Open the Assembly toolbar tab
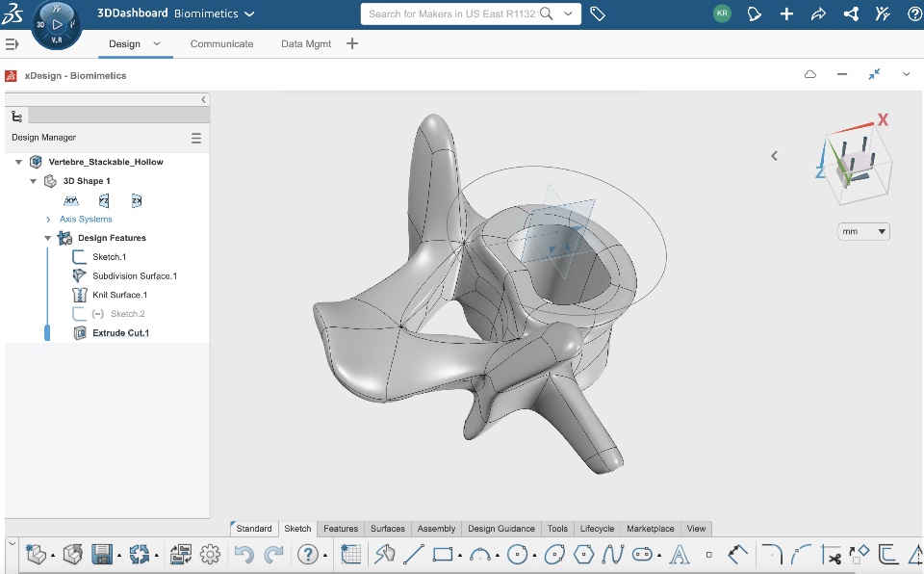Viewport: 924px width, 574px height. 436,529
